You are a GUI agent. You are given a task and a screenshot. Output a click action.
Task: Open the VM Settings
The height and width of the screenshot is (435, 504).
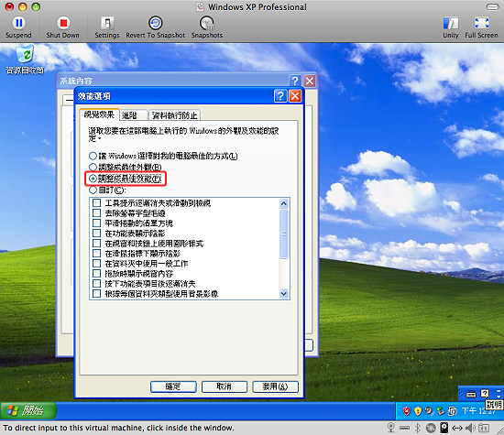[107, 27]
